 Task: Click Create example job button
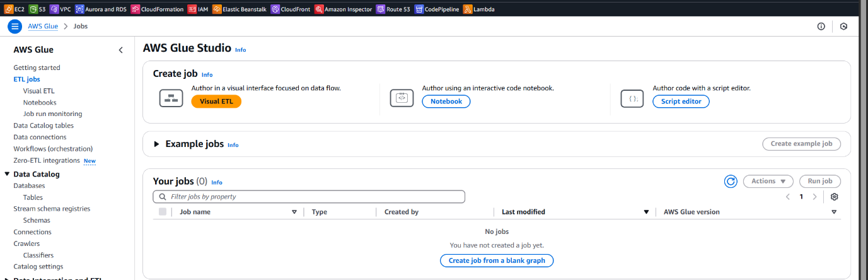click(801, 144)
